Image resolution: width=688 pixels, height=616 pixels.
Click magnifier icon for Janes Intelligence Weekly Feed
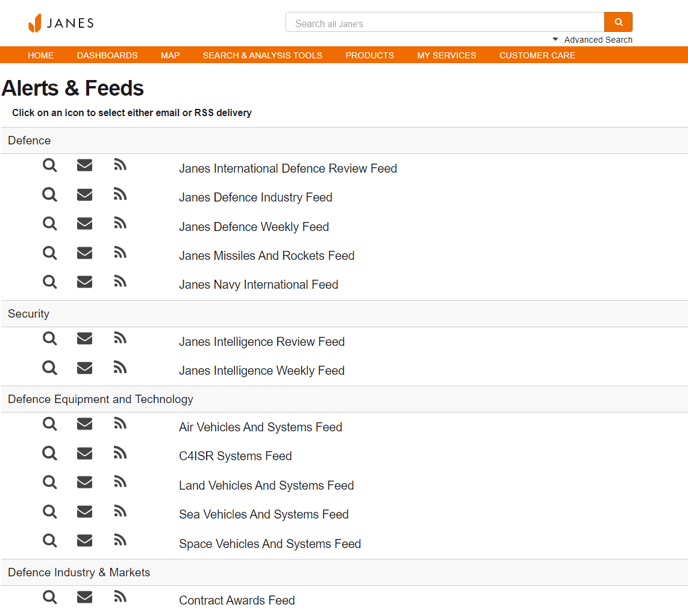pos(50,368)
